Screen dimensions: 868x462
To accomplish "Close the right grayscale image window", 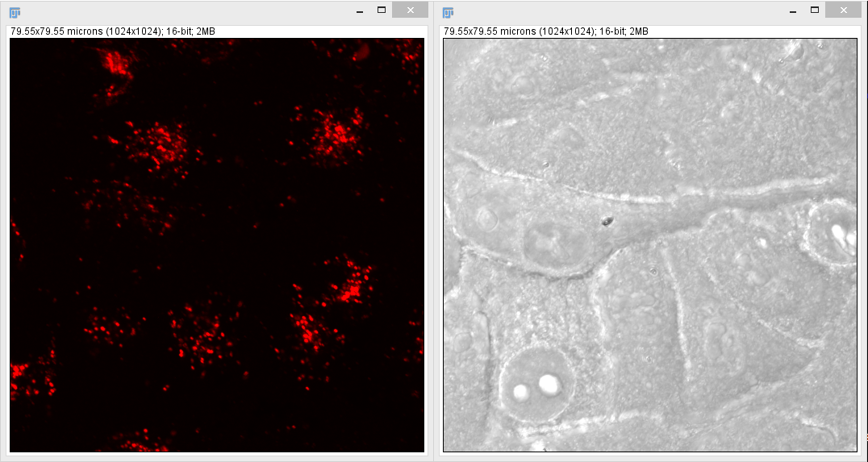I will (844, 10).
